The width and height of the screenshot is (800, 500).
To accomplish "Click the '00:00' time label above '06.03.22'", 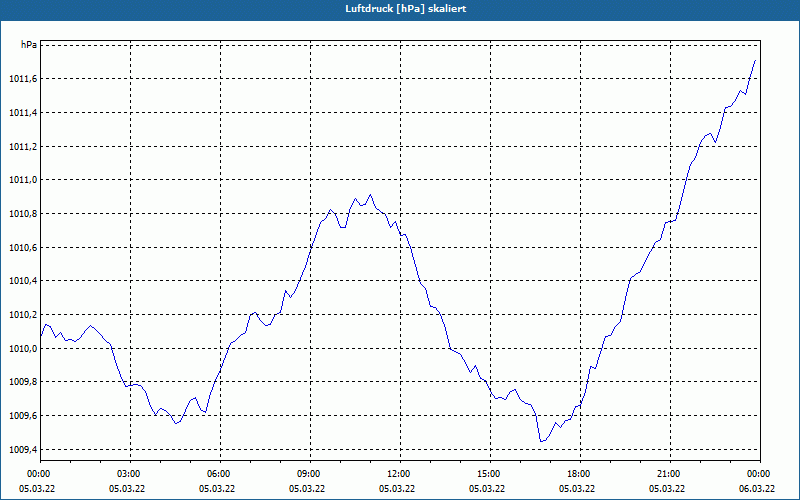I will (x=757, y=474).
